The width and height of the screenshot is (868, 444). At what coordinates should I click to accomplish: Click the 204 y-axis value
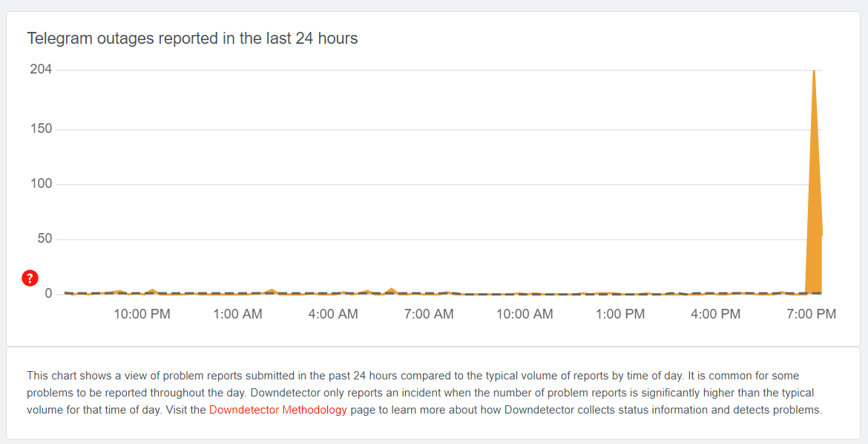pyautogui.click(x=41, y=70)
